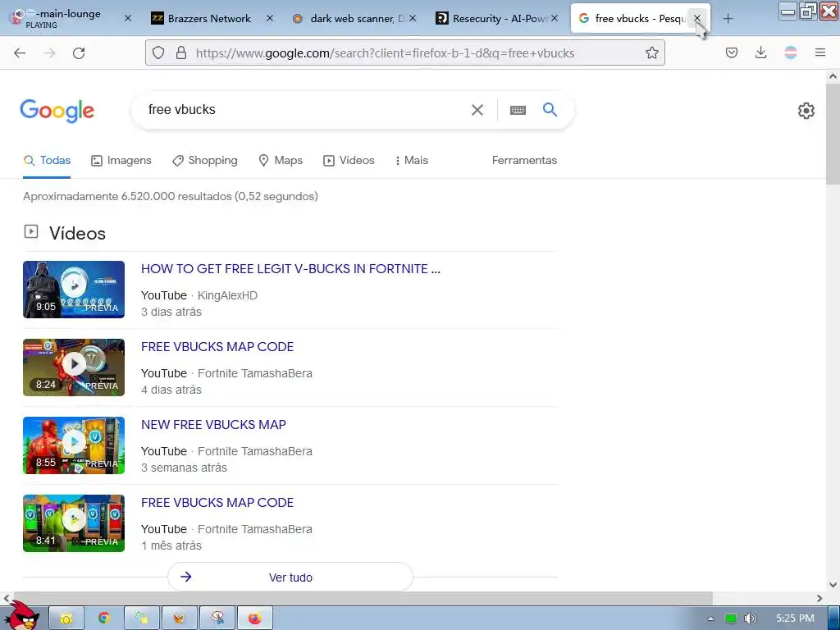840x630 pixels.
Task: Select the Vídeos search filter
Action: 349,160
